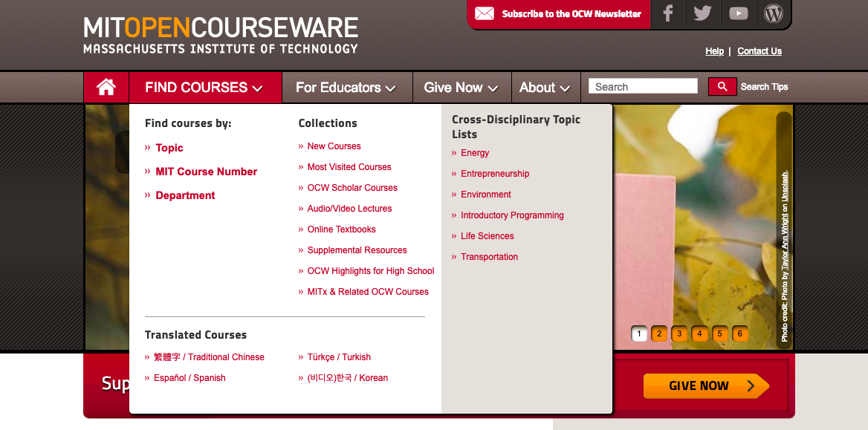This screenshot has height=430, width=868.
Task: Collapse the Find Courses menu
Action: click(x=205, y=88)
